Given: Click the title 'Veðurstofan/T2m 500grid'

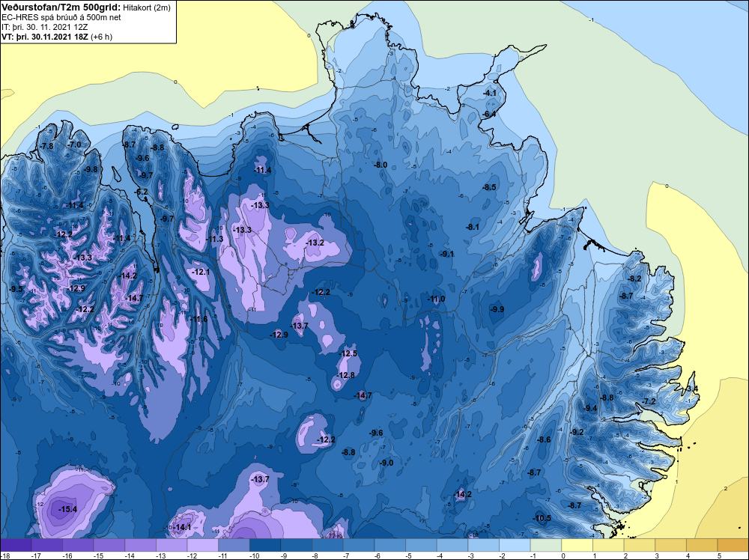Looking at the screenshot, I should [x=61, y=7].
